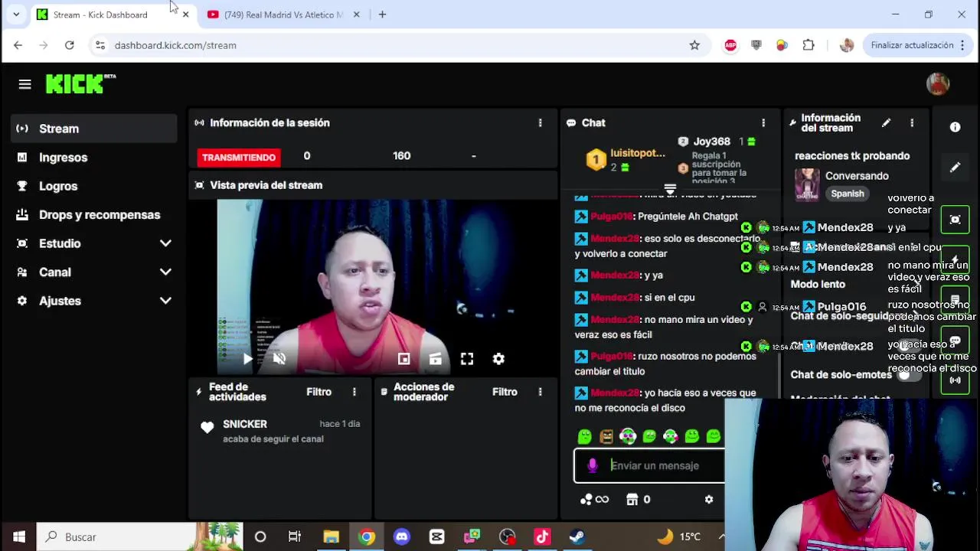Open Acciones de moderador Filtro
This screenshot has width=980, height=551.
pyautogui.click(x=505, y=392)
